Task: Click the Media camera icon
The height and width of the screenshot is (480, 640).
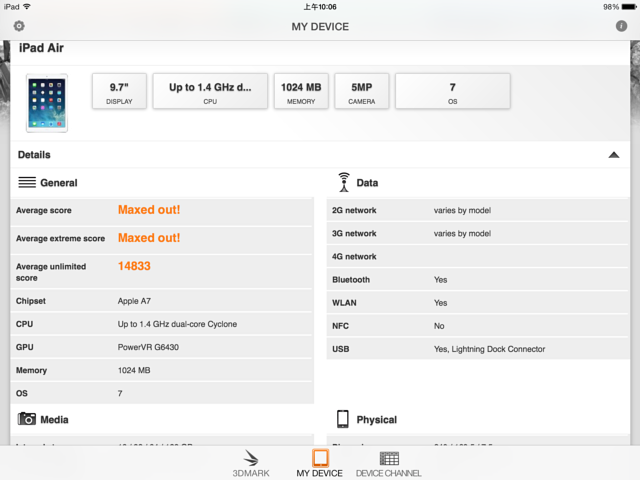Action: [27, 419]
